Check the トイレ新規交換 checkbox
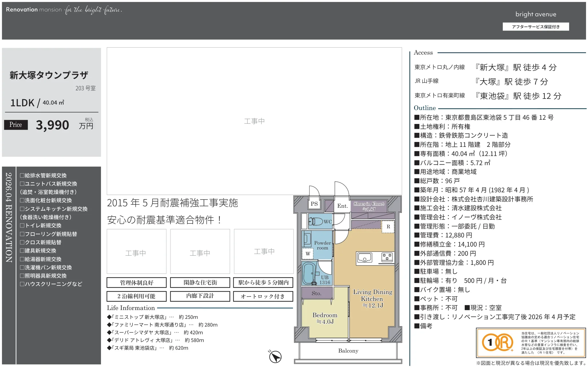The image size is (588, 368). pos(22,225)
